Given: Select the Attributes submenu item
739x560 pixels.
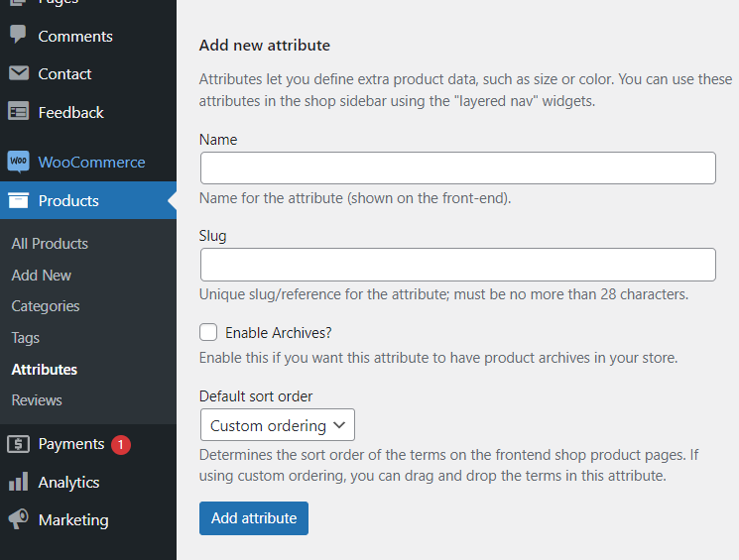Looking at the screenshot, I should (x=45, y=370).
